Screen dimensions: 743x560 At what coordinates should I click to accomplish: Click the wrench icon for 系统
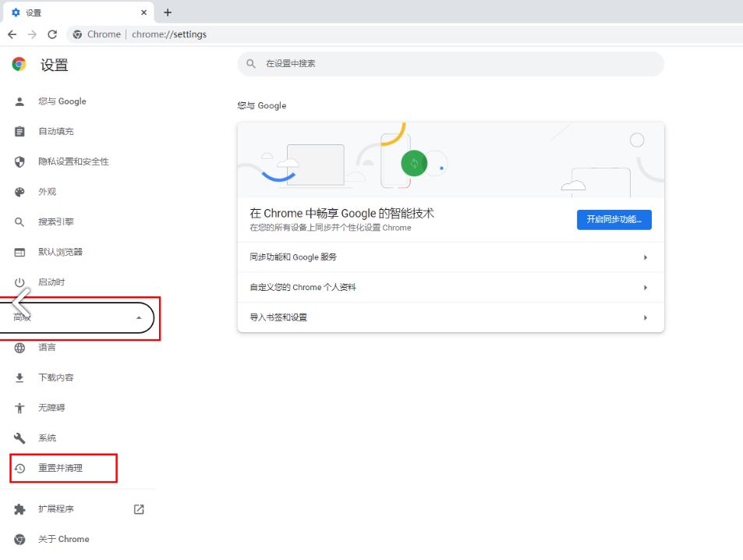[x=19, y=438]
